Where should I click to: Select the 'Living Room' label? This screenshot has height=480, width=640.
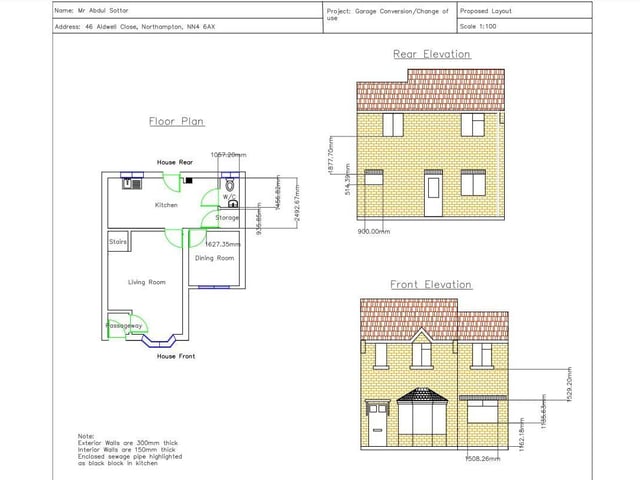pyautogui.click(x=147, y=282)
